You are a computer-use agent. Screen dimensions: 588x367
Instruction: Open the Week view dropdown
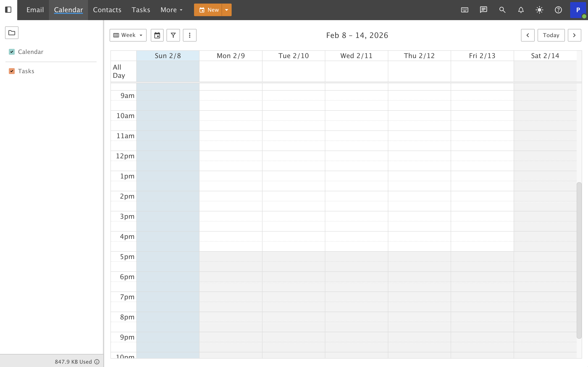[128, 35]
